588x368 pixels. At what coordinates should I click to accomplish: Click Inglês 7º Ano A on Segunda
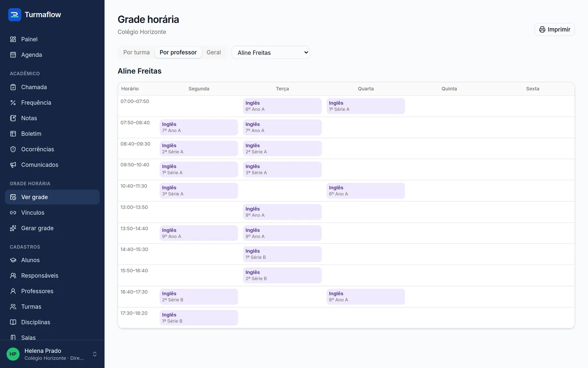coord(199,127)
